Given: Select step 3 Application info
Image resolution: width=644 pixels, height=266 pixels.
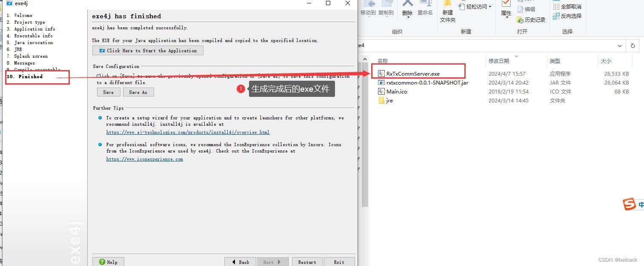Looking at the screenshot, I should (31, 29).
